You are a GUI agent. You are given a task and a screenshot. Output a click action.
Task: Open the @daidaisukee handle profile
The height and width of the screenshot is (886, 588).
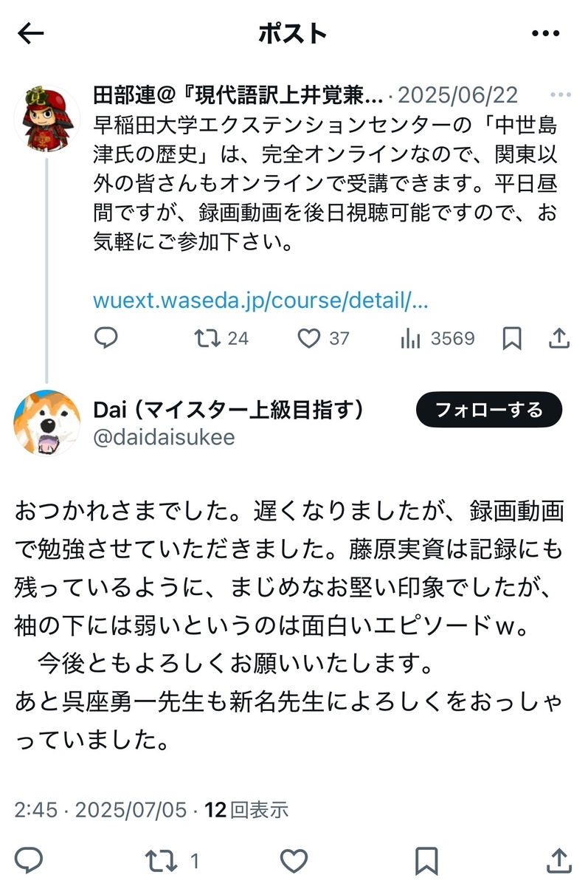164,437
